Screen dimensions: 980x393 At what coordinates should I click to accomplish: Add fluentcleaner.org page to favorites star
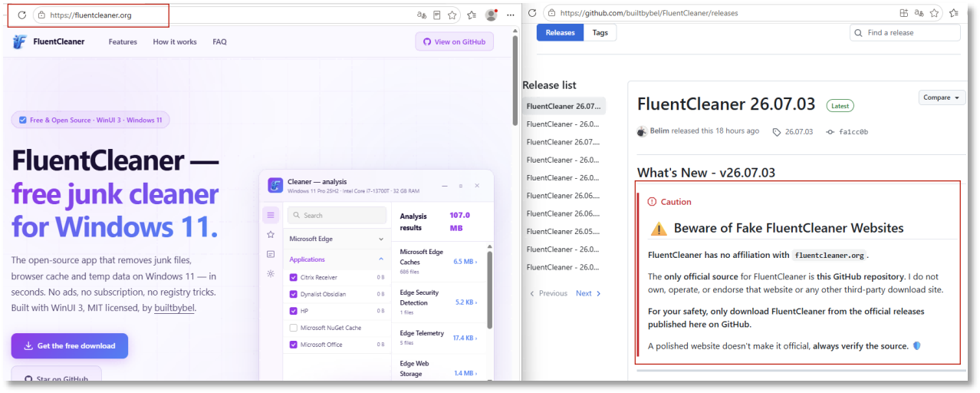(x=452, y=15)
